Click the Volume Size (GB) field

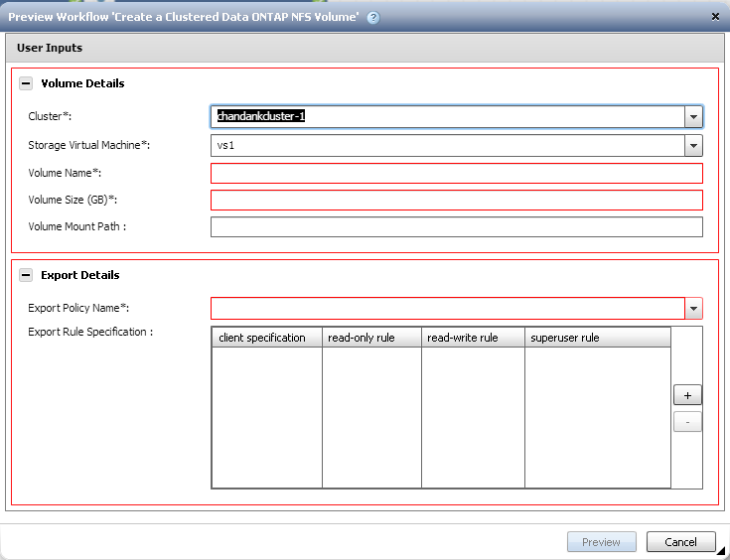pyautogui.click(x=456, y=201)
